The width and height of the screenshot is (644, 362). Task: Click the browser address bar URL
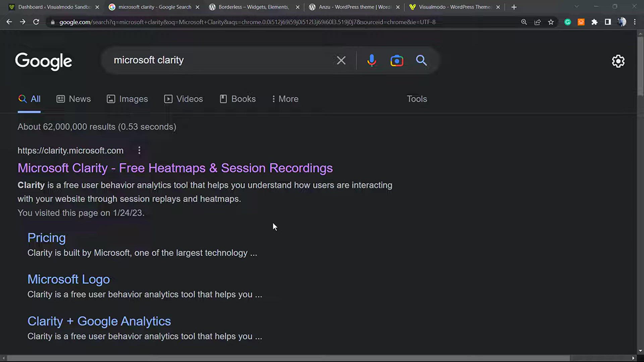point(247,22)
